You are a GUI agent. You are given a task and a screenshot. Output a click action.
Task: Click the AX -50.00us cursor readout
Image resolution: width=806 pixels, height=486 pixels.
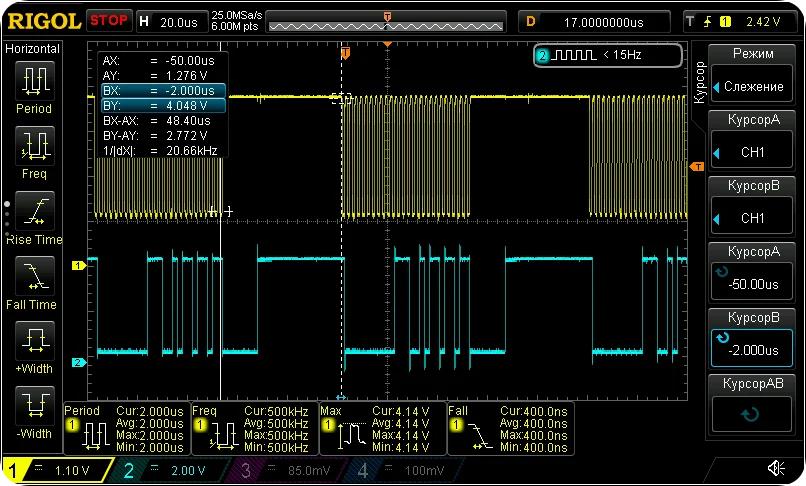[159, 61]
